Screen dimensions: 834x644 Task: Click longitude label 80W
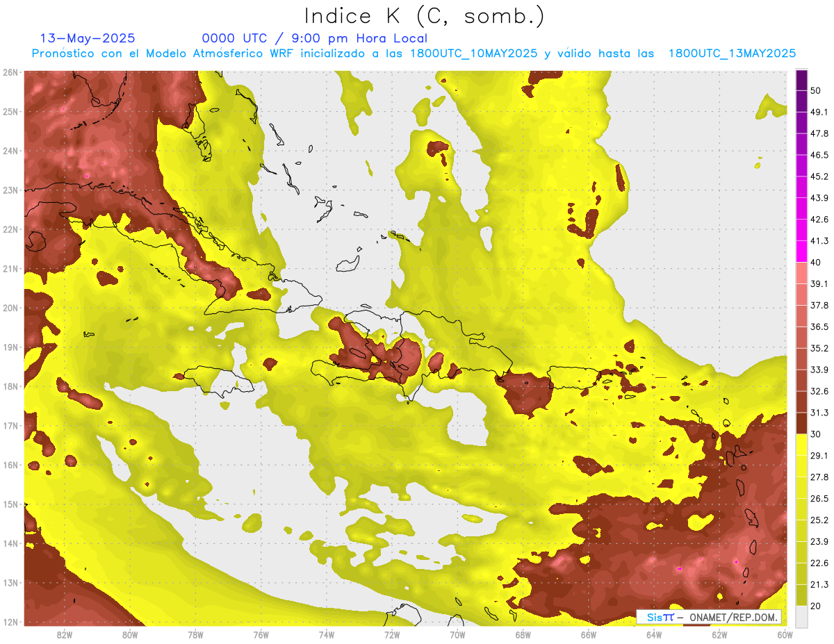pyautogui.click(x=129, y=635)
